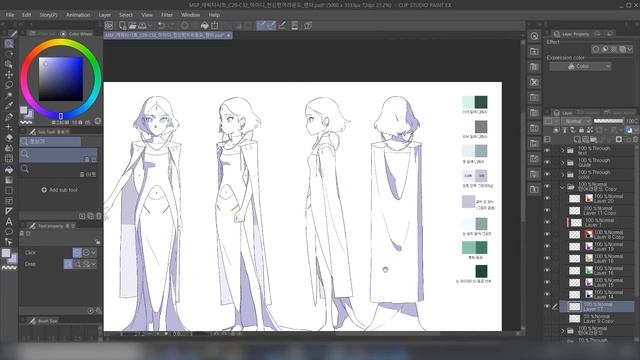Hide the Layer 15 layer
This screenshot has width=640, height=360.
click(547, 282)
